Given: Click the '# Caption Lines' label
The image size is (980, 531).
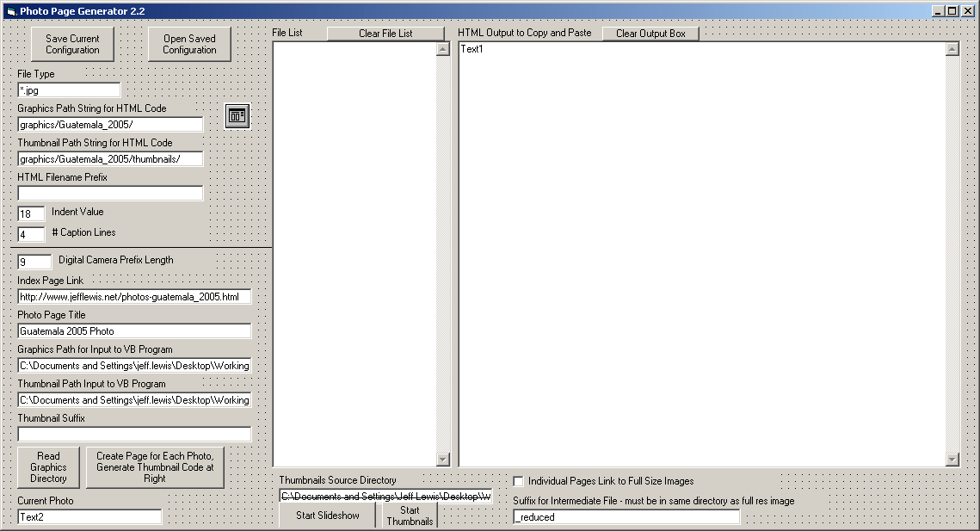Looking at the screenshot, I should click(x=83, y=232).
